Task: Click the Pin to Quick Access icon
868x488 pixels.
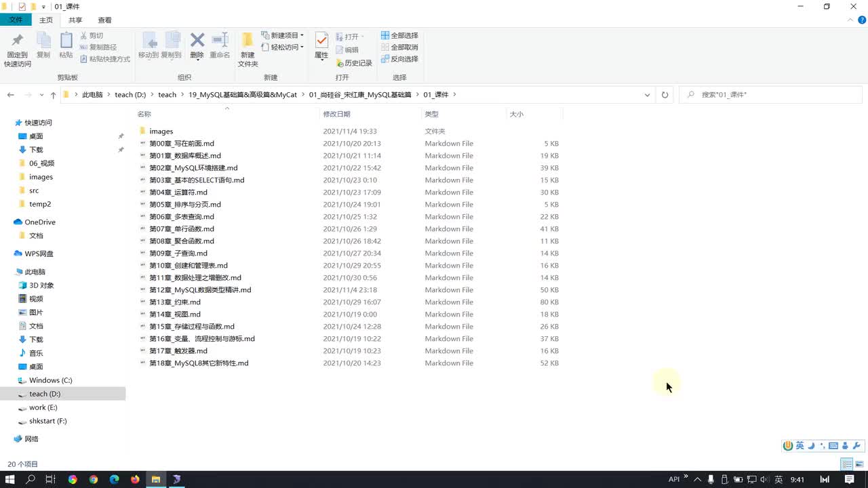Action: (18, 41)
